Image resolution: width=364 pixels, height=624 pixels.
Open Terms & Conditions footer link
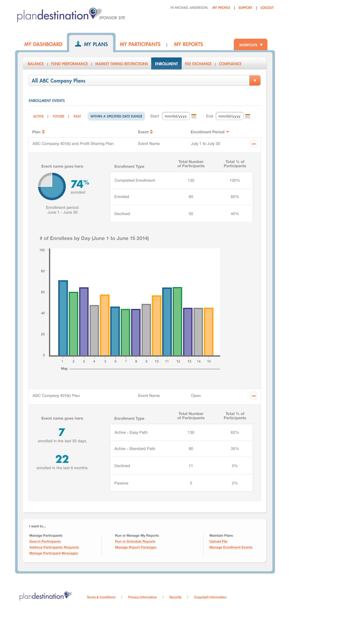pyautogui.click(x=101, y=597)
